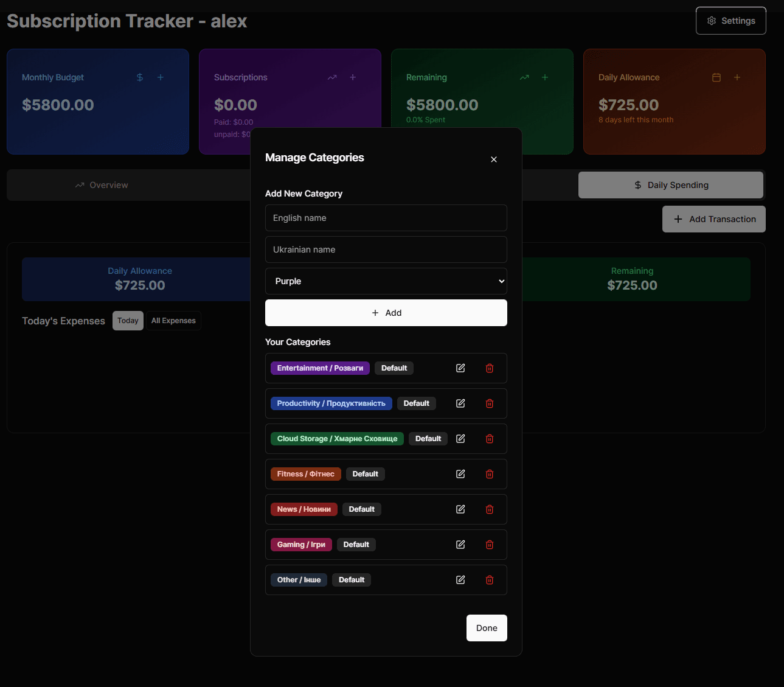Click the dollar icon on Monthly Budget card
The height and width of the screenshot is (687, 784).
coord(139,77)
